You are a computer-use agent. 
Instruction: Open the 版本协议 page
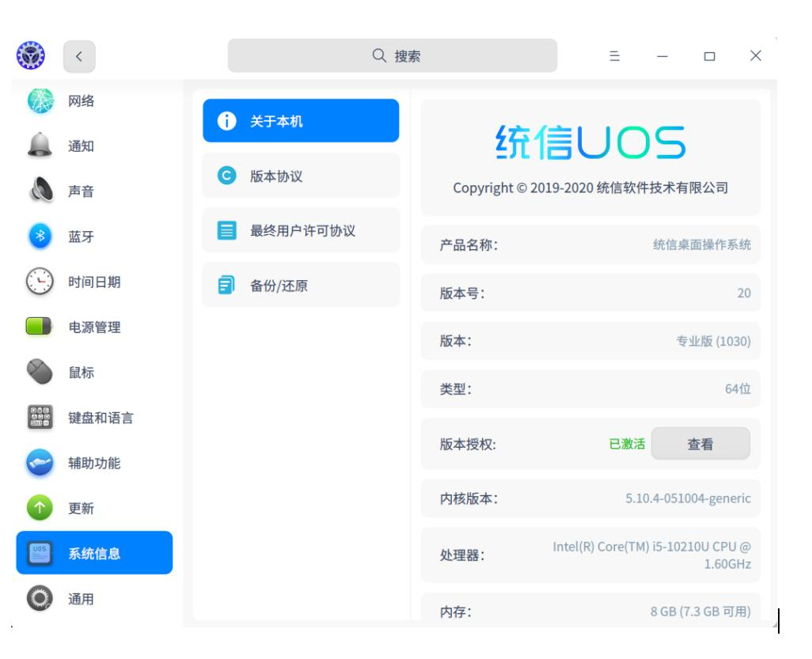[301, 176]
